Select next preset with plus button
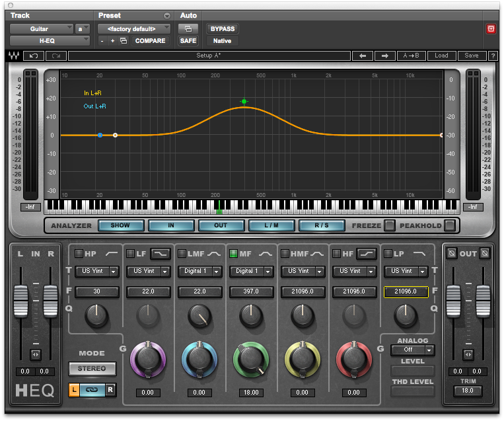 coord(112,41)
